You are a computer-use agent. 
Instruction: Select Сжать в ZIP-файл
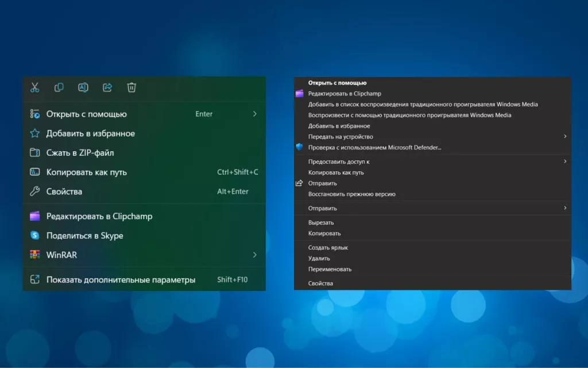(80, 153)
